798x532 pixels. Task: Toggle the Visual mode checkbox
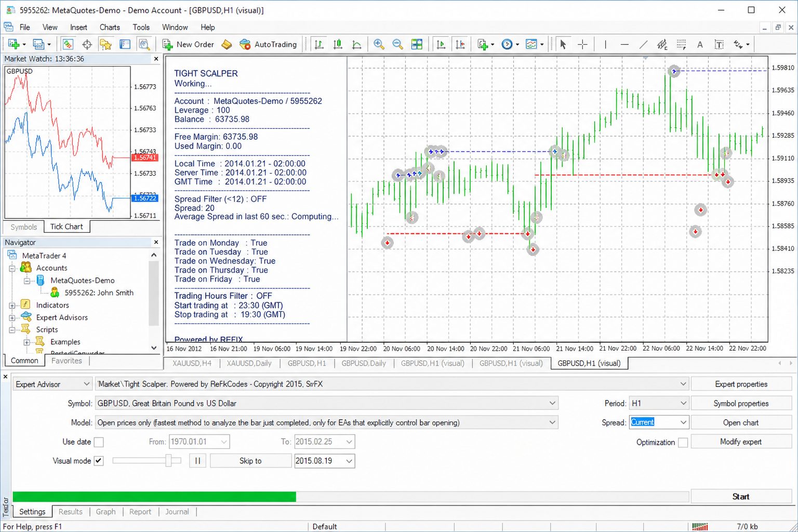tap(99, 461)
